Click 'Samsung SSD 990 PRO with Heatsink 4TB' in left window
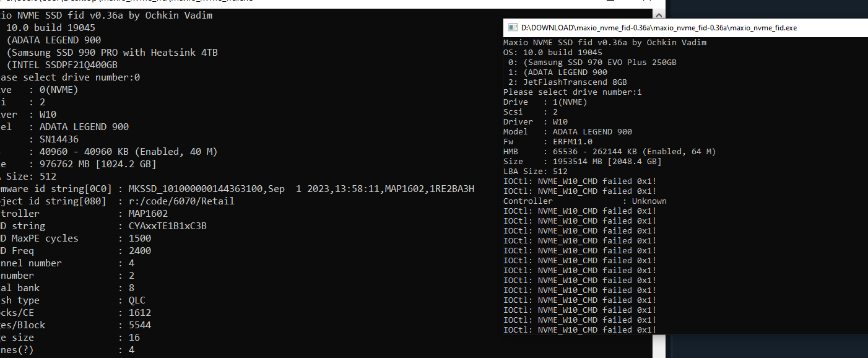This screenshot has height=358, width=868. click(x=115, y=53)
